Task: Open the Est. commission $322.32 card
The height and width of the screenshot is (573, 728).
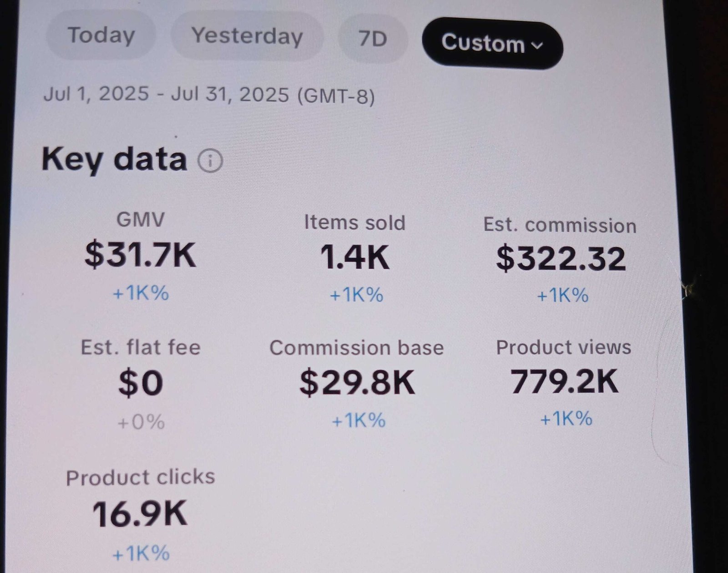Action: 561,258
